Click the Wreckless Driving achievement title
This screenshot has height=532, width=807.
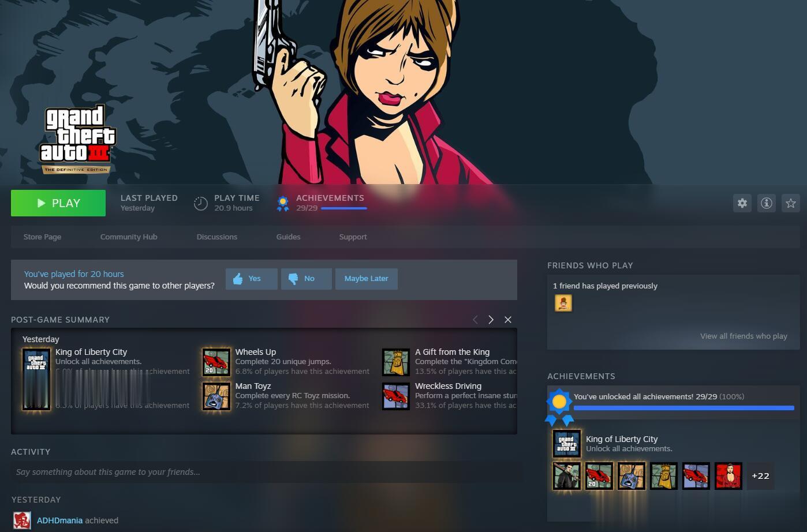pos(448,386)
